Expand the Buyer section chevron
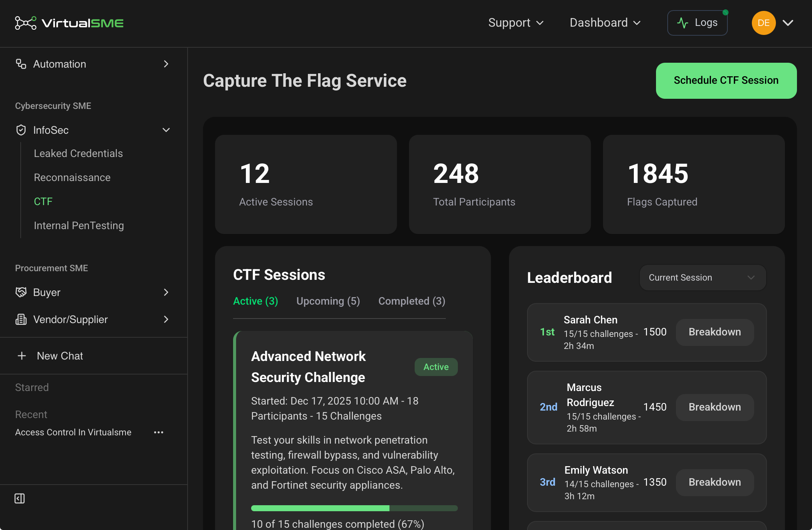This screenshot has height=530, width=812. [x=166, y=292]
